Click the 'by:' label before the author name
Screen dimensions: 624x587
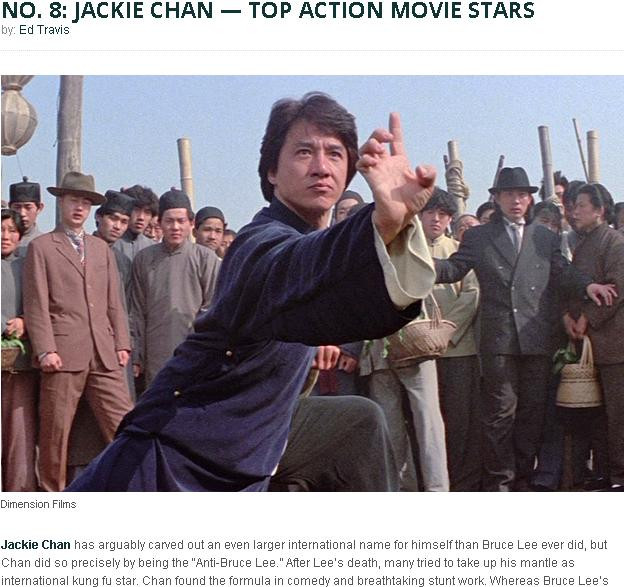8,30
